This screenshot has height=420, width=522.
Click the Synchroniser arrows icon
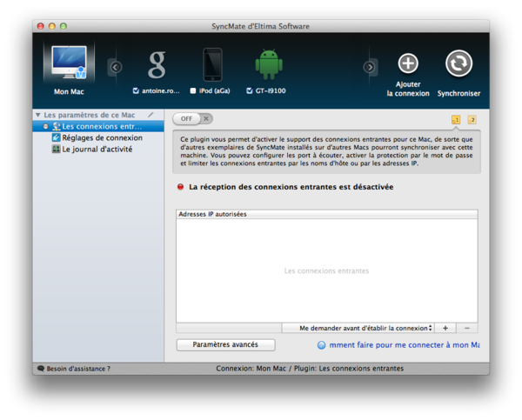pos(458,63)
